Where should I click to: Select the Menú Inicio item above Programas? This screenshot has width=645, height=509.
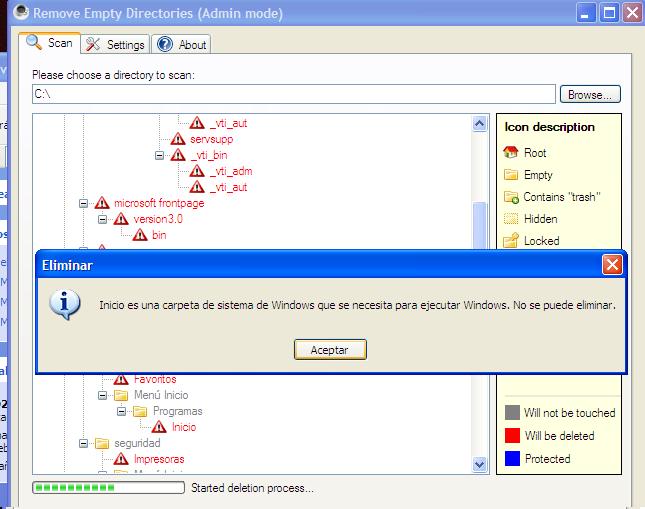coord(161,395)
